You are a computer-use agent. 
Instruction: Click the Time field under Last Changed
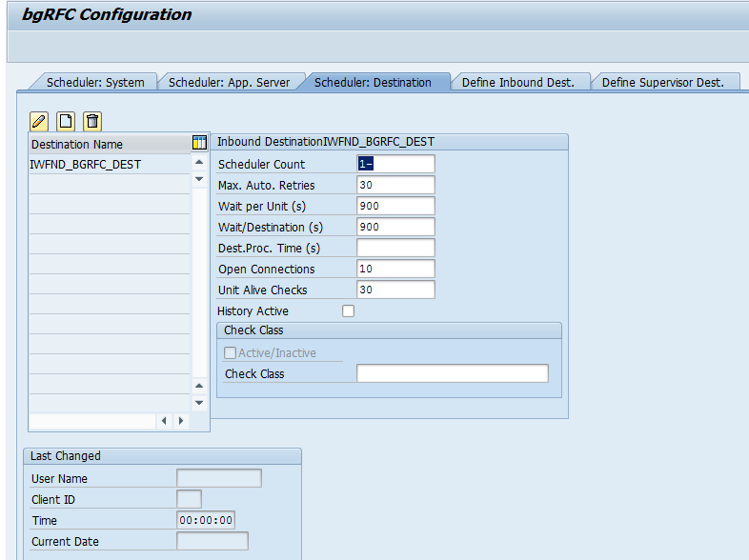(x=206, y=520)
